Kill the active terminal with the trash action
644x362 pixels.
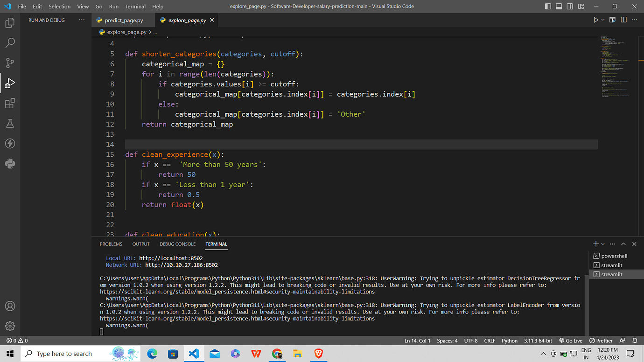tap(634, 244)
